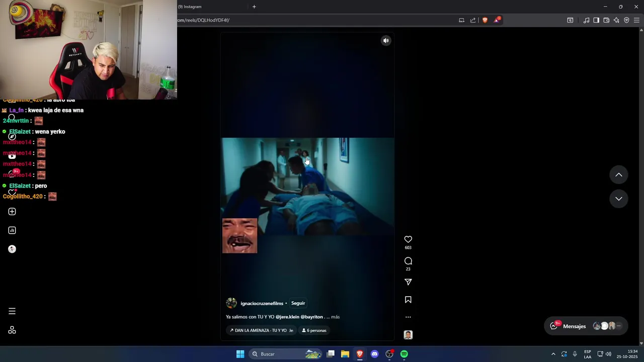The width and height of the screenshot is (644, 362).
Task: Mute the reel audio with speaker icon
Action: 386,41
